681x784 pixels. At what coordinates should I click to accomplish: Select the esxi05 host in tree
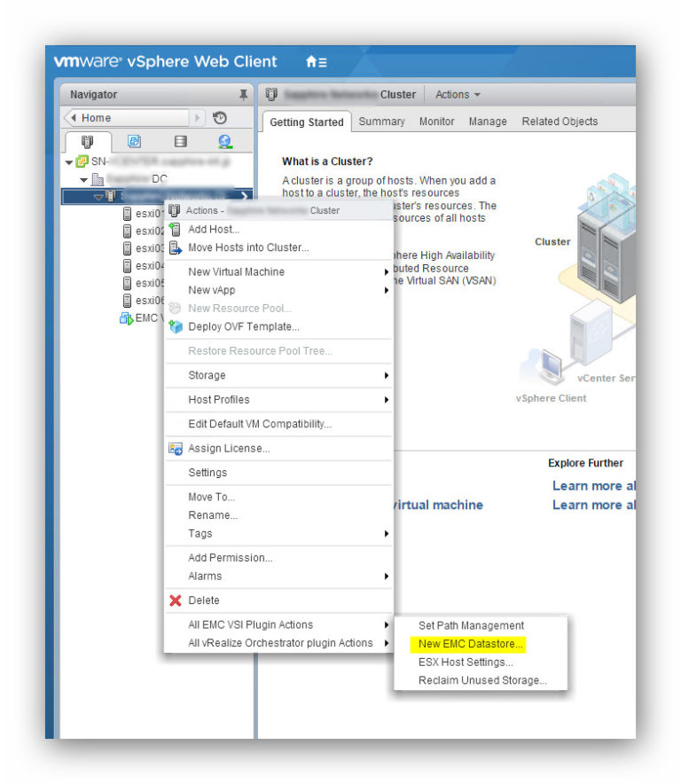pyautogui.click(x=143, y=283)
